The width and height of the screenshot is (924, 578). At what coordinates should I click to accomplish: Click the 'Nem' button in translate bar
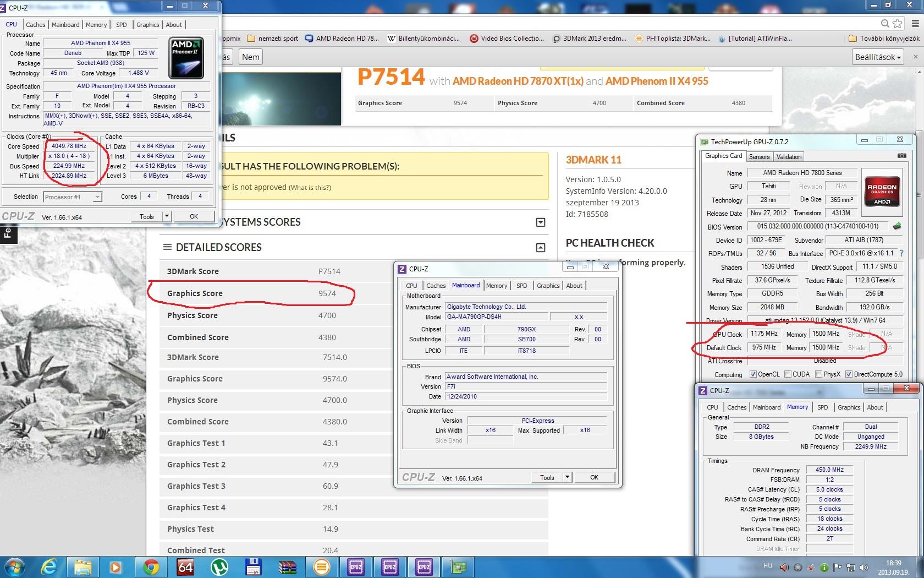coord(251,57)
